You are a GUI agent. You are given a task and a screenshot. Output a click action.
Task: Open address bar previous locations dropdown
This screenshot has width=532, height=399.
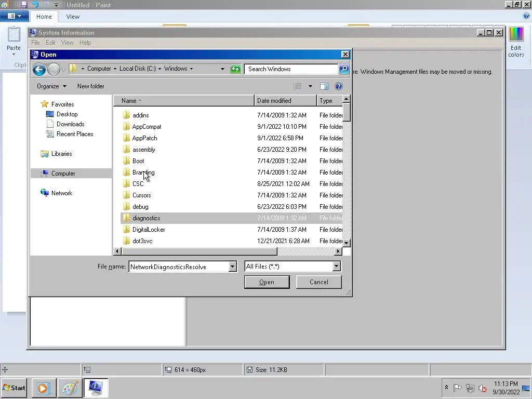(222, 69)
